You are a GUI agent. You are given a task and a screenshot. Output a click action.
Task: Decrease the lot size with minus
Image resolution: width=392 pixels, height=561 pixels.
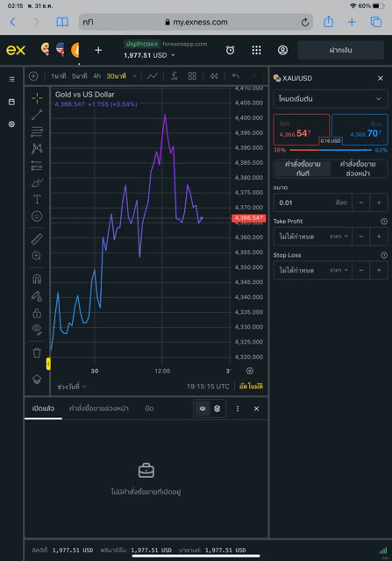[360, 202]
